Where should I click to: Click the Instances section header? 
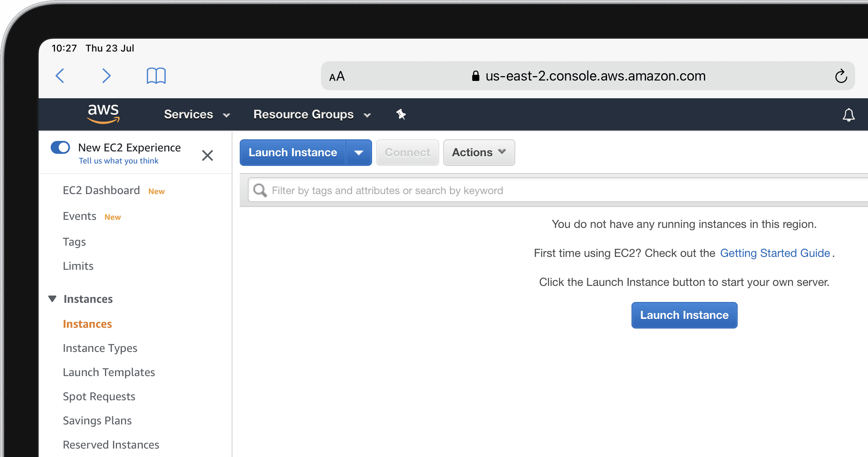88,299
